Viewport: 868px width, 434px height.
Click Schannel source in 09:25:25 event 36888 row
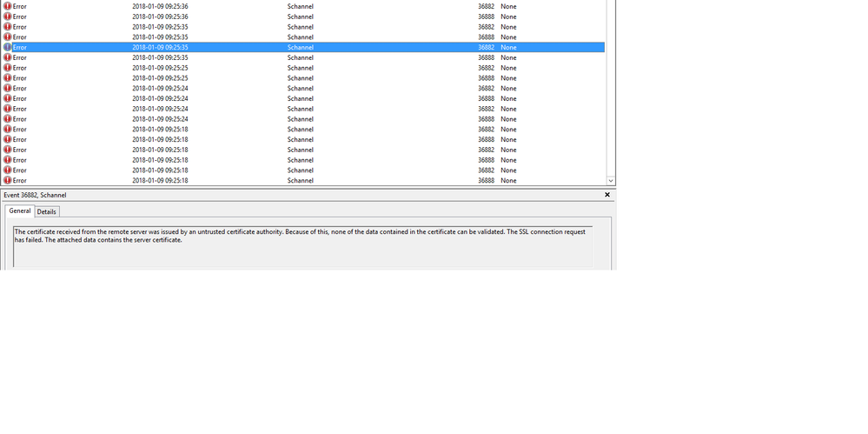click(x=300, y=78)
